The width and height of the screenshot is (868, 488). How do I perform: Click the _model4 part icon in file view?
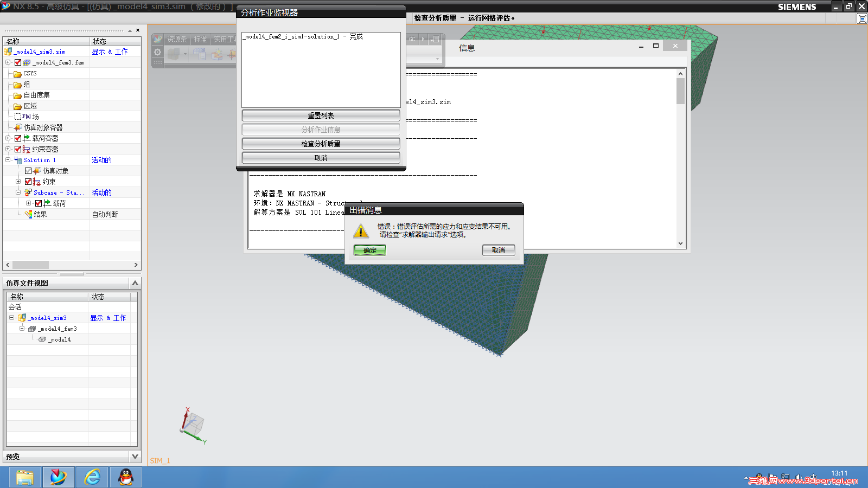pyautogui.click(x=42, y=339)
